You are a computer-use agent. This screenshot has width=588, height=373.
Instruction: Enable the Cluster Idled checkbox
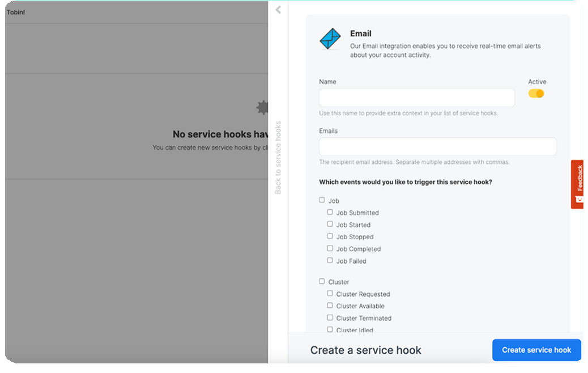[330, 329]
